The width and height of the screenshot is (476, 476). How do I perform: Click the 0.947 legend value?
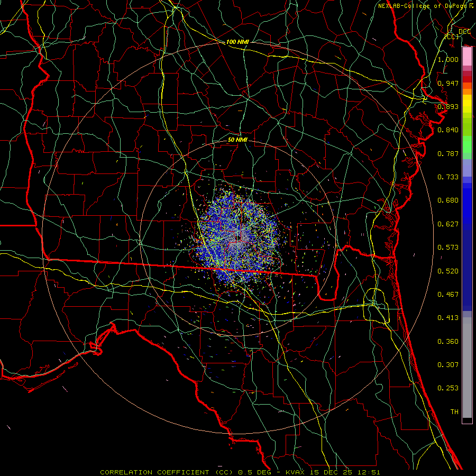448,83
